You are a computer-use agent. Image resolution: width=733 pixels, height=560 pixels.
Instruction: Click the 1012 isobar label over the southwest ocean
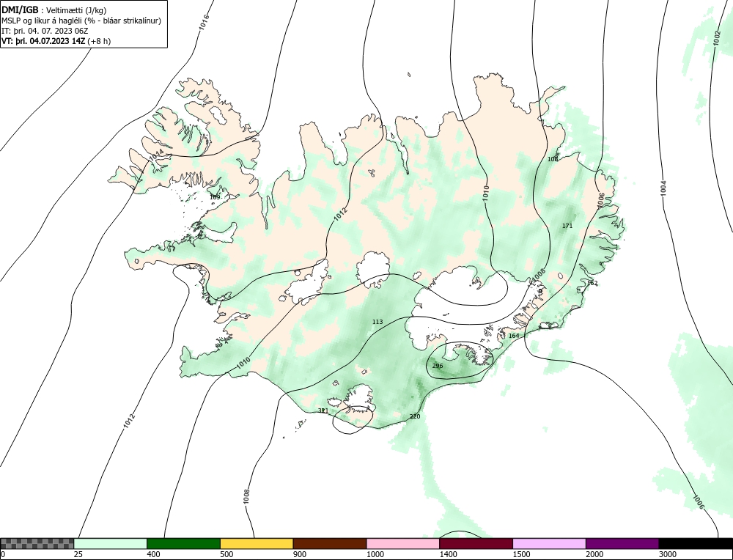[x=129, y=421]
